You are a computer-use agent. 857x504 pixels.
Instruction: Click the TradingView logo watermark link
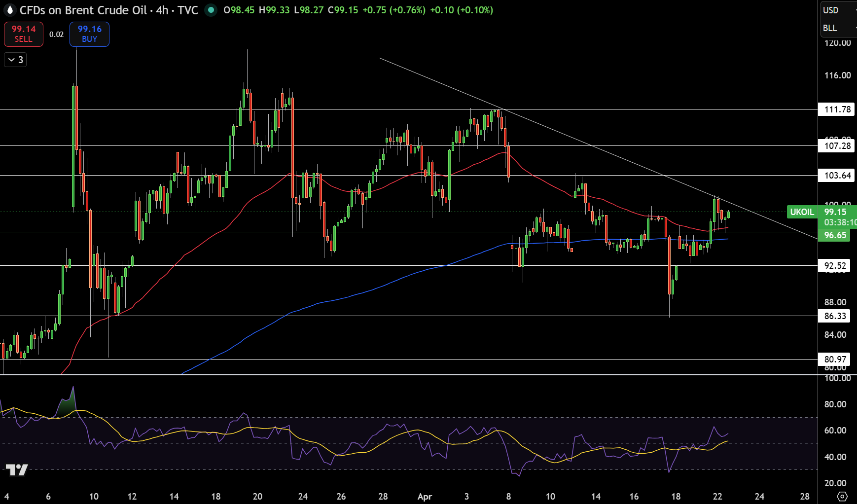(x=17, y=469)
